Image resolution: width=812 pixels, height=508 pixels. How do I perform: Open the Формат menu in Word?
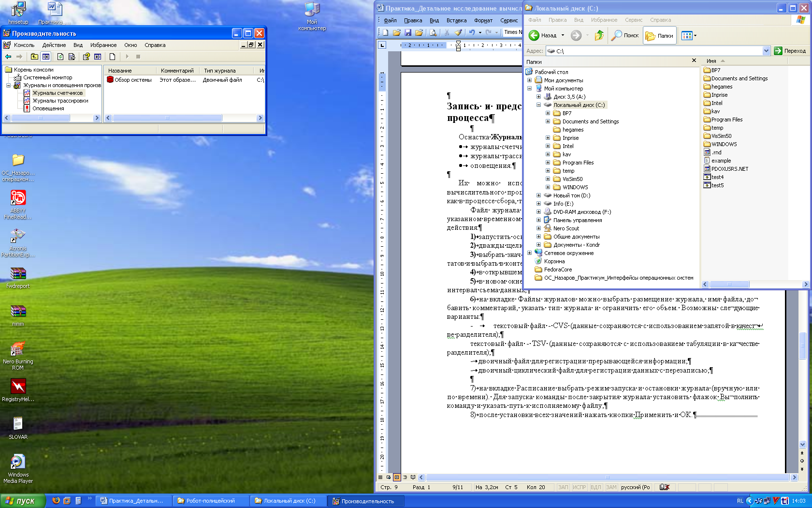point(483,20)
